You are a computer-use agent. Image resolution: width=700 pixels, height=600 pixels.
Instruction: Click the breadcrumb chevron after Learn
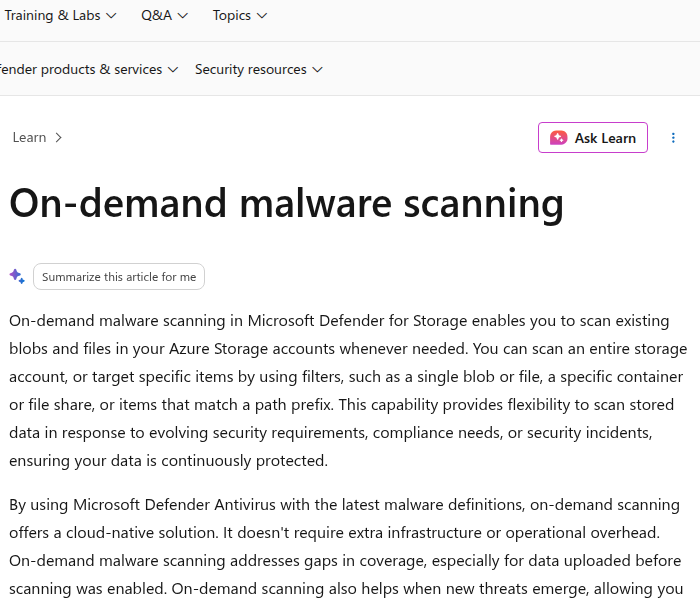tap(58, 138)
